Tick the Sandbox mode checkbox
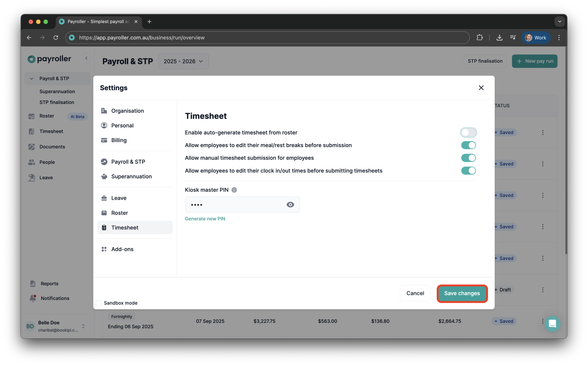Image resolution: width=588 pixels, height=366 pixels. tap(99, 303)
